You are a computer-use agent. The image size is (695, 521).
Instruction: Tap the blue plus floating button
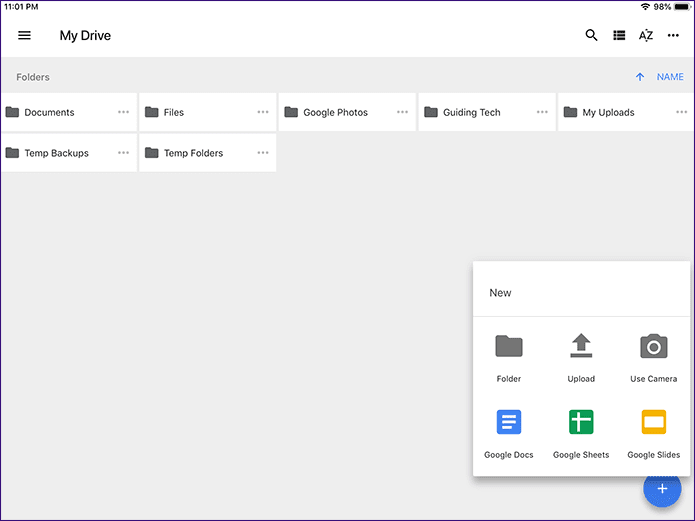coord(662,489)
